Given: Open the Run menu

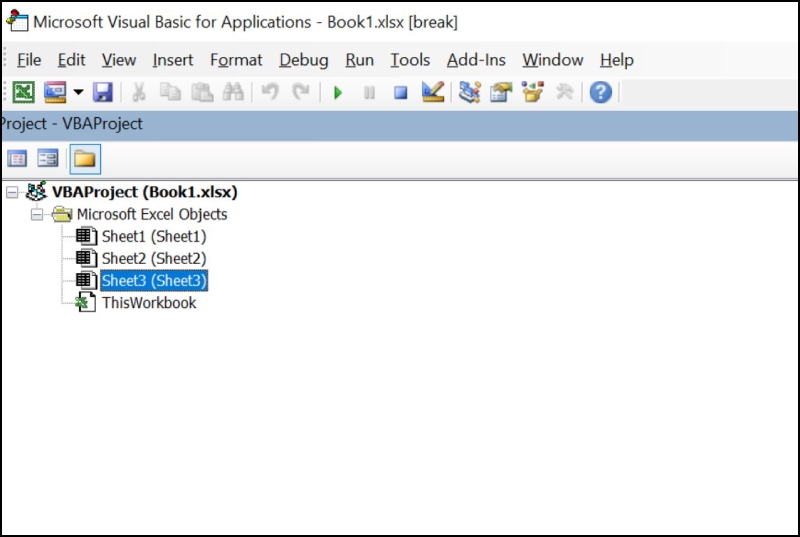Looking at the screenshot, I should tap(359, 60).
